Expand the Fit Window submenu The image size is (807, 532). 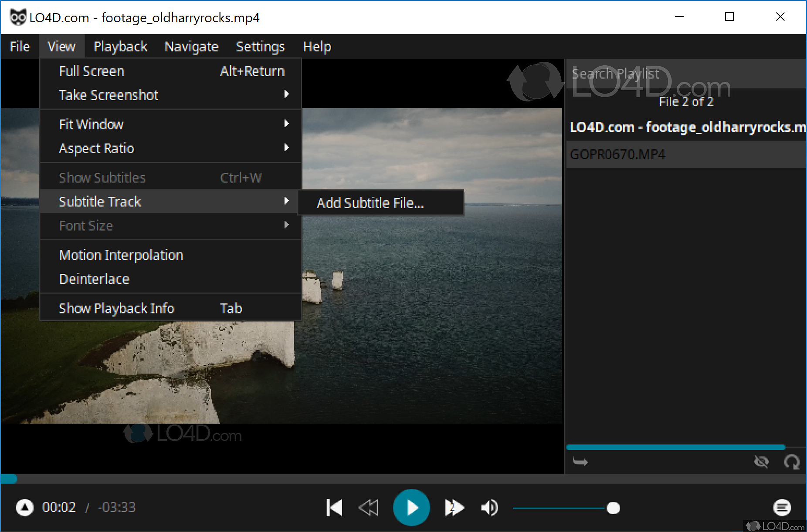tap(91, 124)
